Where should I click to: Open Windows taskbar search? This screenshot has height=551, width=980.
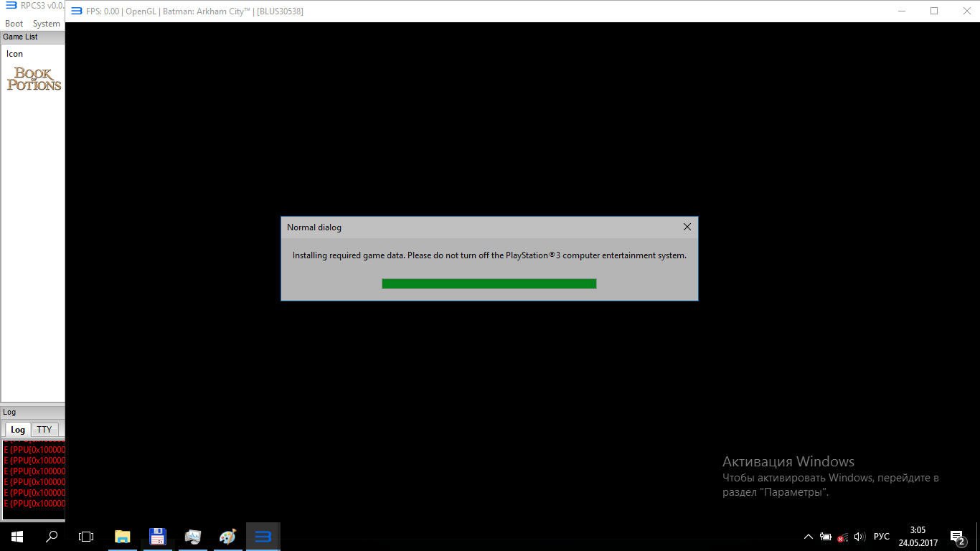(x=52, y=537)
